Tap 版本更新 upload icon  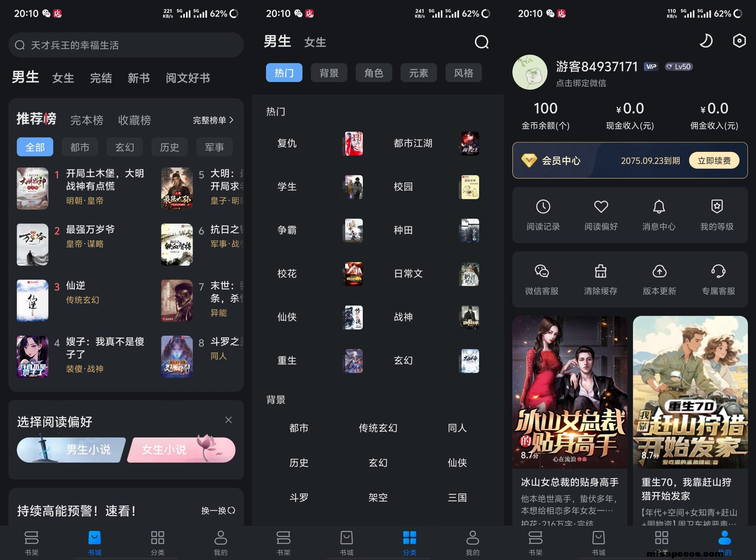(x=659, y=271)
